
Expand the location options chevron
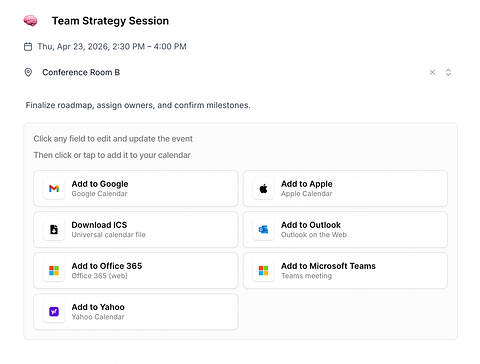[448, 72]
